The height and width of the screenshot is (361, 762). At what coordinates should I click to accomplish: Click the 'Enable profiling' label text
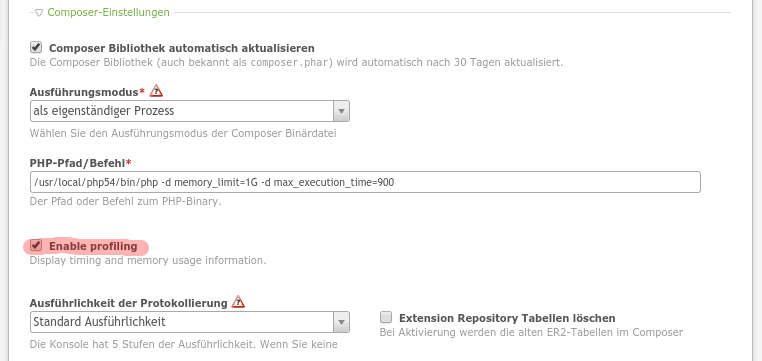pyautogui.click(x=93, y=246)
